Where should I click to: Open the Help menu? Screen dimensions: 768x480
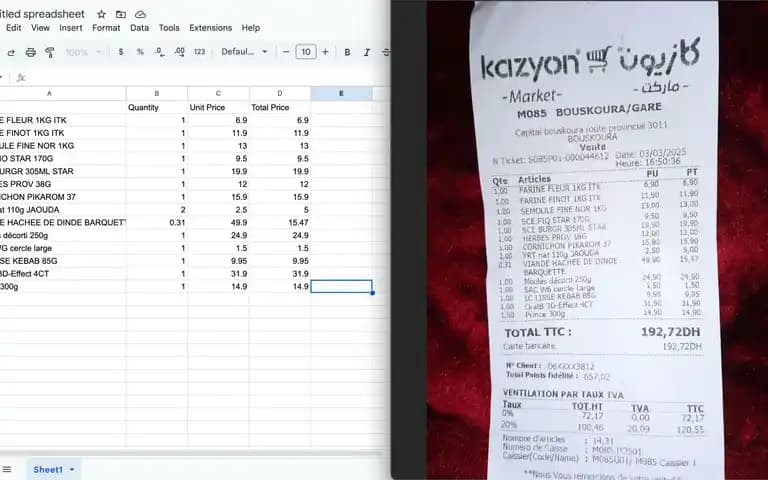(x=250, y=28)
